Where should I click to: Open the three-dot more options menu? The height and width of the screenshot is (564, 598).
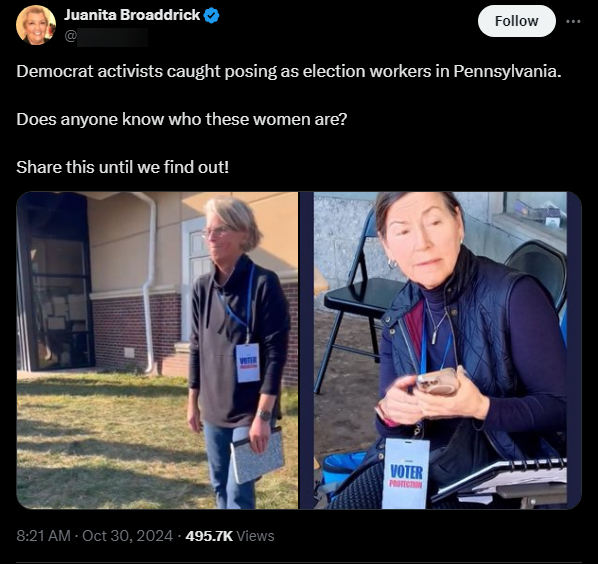[573, 21]
